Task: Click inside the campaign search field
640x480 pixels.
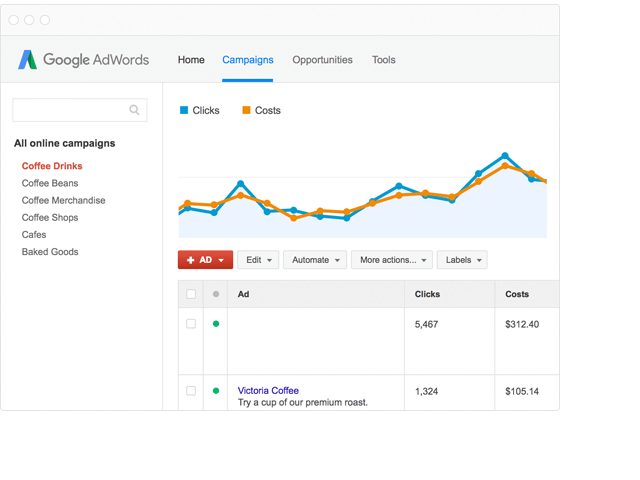Action: (80, 110)
